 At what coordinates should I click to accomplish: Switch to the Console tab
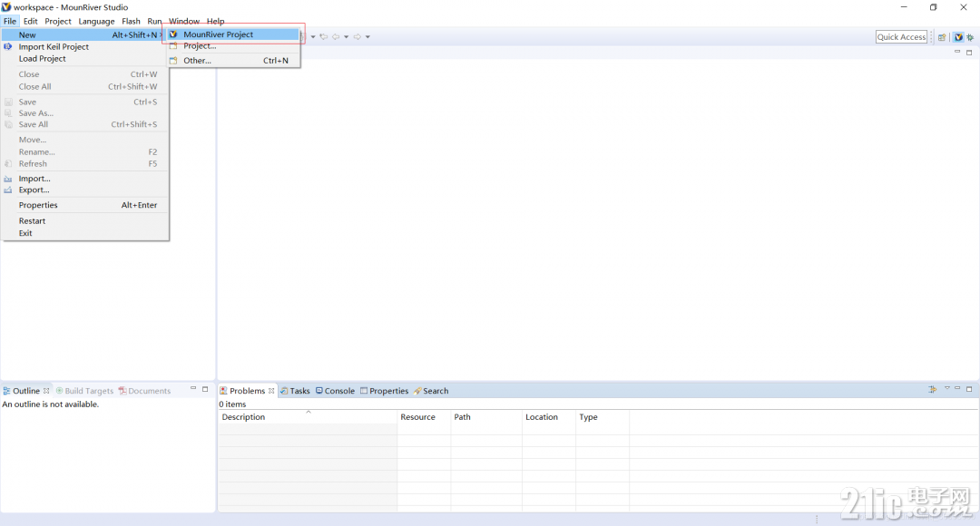pos(335,391)
